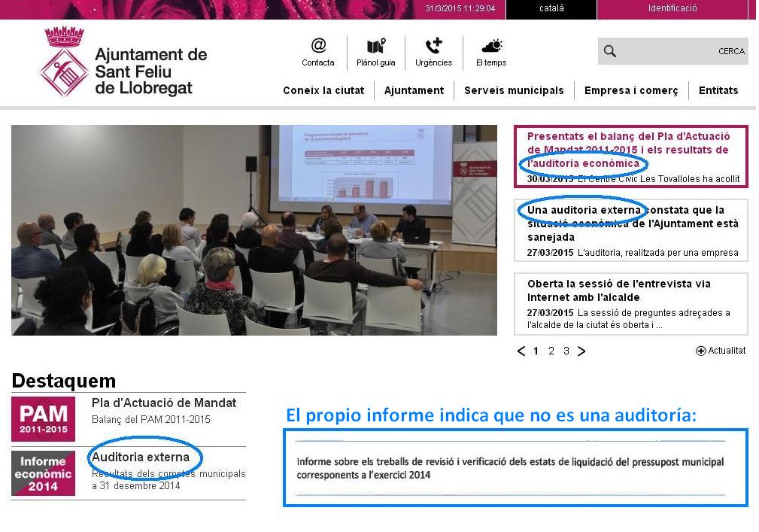Open headline about l'entrevista via Internet

[619, 290]
